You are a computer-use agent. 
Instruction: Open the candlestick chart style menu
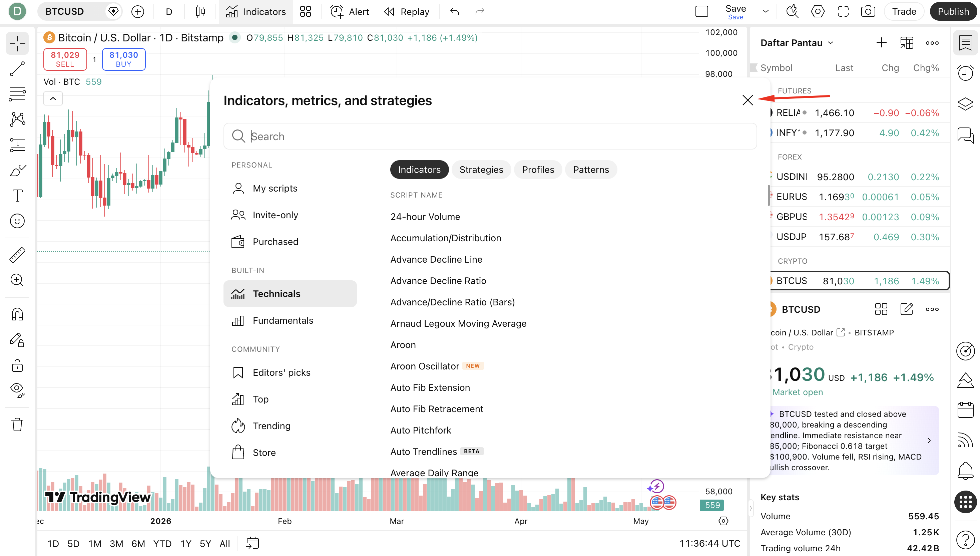200,11
